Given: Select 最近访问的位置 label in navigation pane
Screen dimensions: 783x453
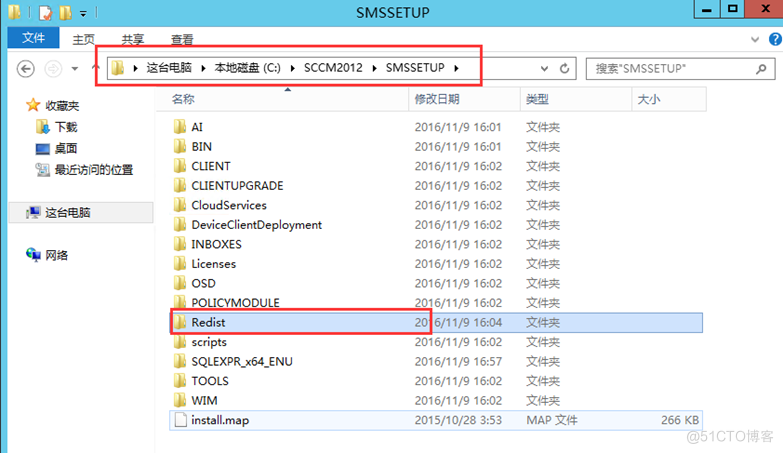Looking at the screenshot, I should (x=94, y=170).
